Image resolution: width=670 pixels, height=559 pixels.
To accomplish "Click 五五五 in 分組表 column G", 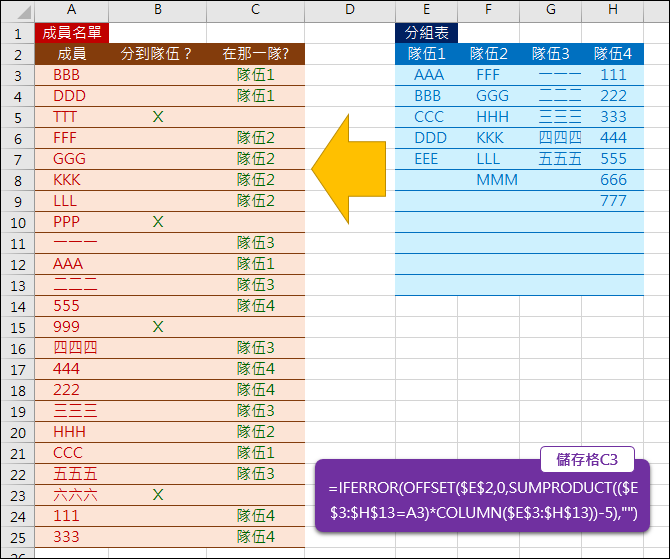I will (550, 159).
